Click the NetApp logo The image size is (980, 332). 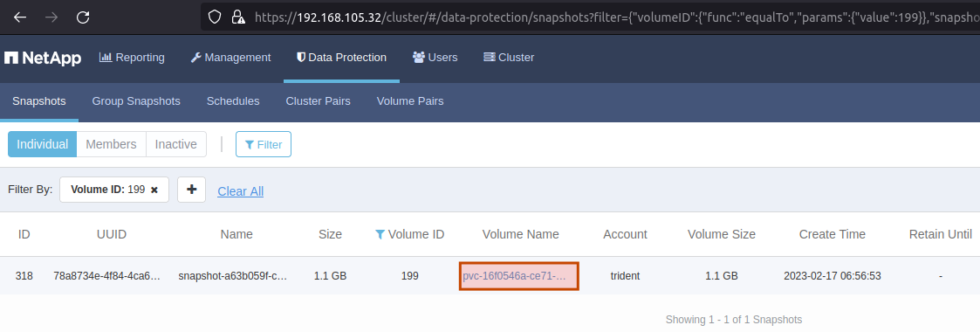point(43,58)
